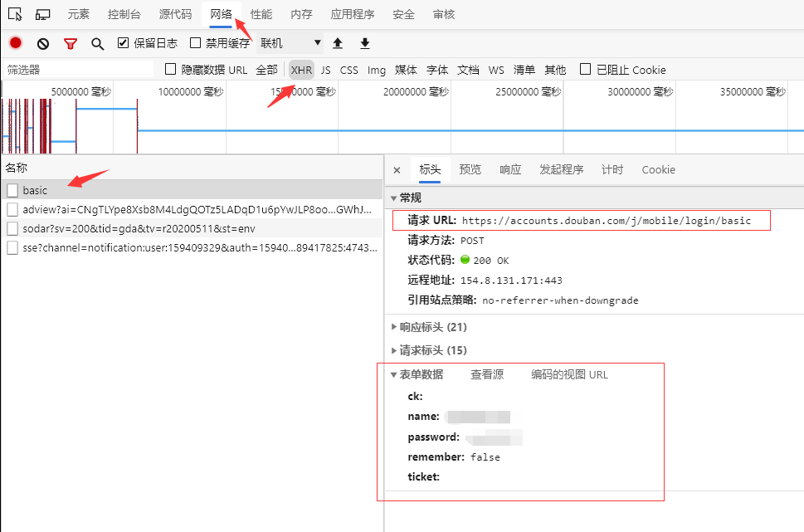
Task: Click the 查看源 link in form data
Action: 487,374
